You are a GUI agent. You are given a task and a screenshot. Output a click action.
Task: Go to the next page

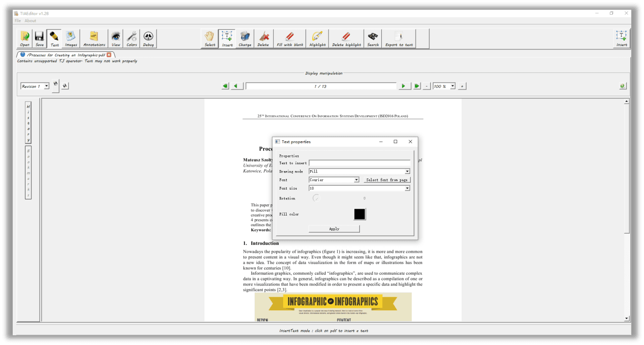pyautogui.click(x=405, y=86)
